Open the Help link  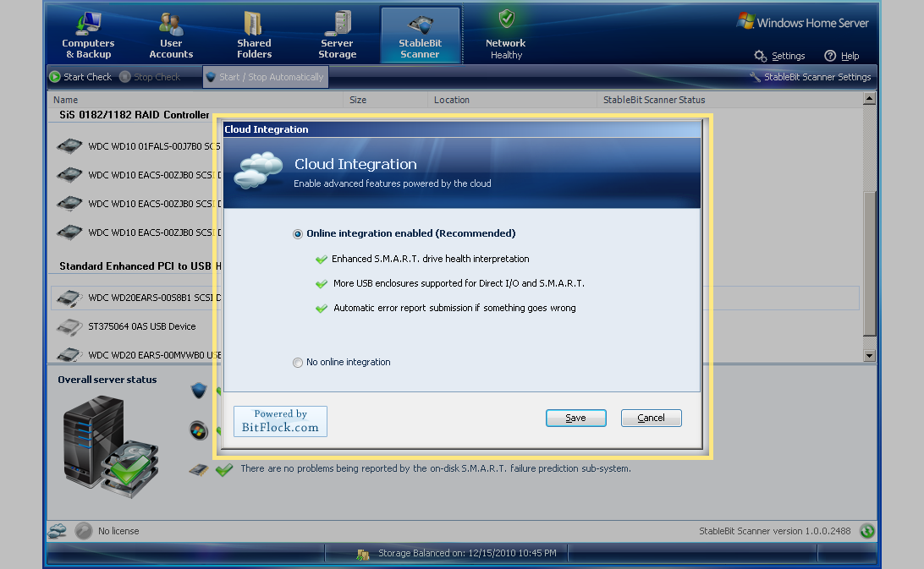[841, 56]
